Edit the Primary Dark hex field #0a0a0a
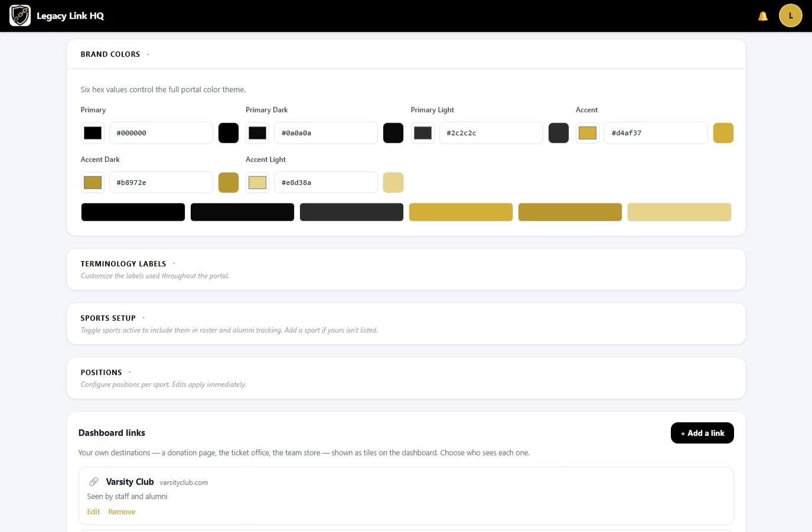Viewport: 812px width, 532px height. [326, 133]
